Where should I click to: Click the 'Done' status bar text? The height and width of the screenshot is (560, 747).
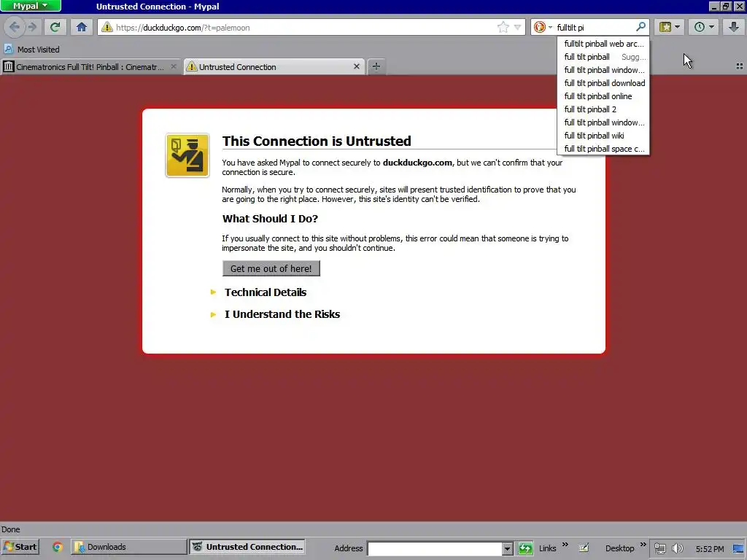[10, 529]
